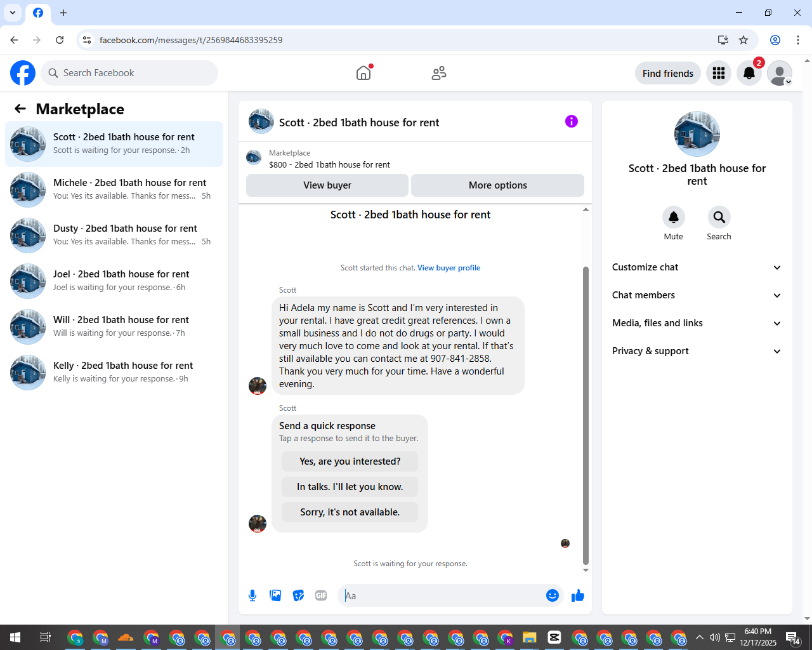Open Scott's conversation in the list
Viewport: 812px width, 650px height.
pyautogui.click(x=114, y=144)
